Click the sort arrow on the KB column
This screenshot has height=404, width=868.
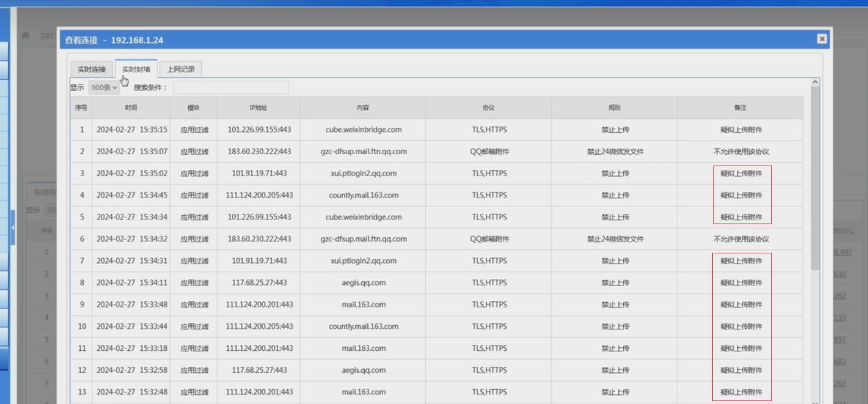851,231
